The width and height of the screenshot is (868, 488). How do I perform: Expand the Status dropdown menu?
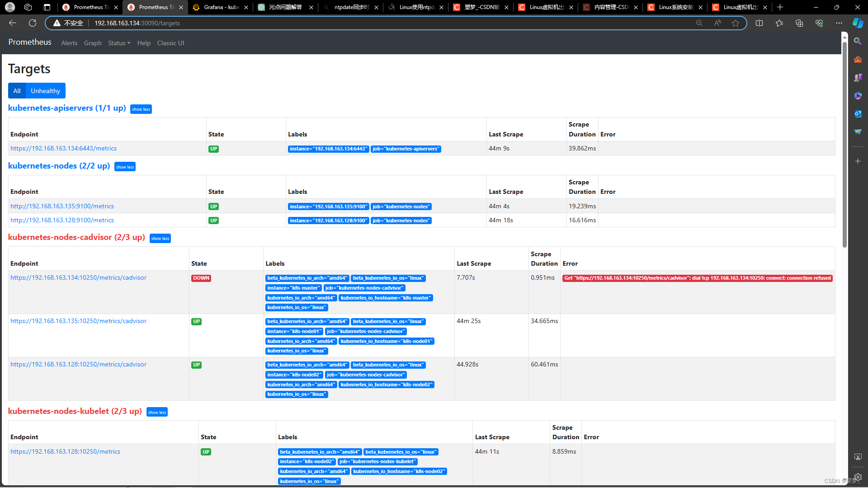pyautogui.click(x=119, y=43)
